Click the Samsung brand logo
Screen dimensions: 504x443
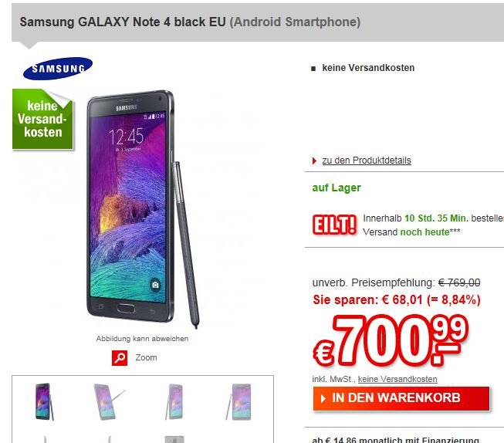pyautogui.click(x=58, y=68)
